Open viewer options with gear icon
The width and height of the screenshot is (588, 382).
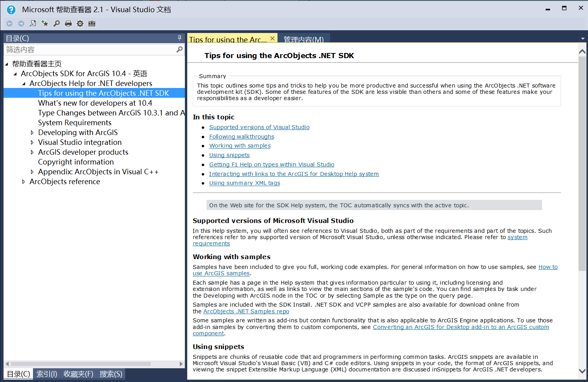(x=80, y=24)
